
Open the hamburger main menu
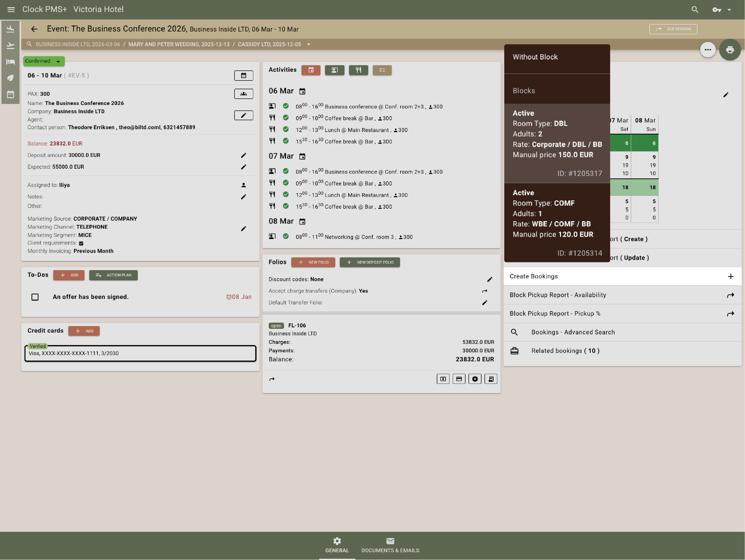11,9
